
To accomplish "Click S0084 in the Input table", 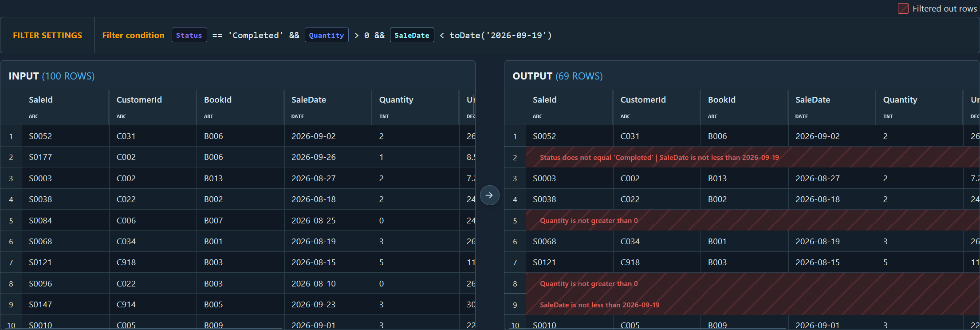I will click(40, 220).
